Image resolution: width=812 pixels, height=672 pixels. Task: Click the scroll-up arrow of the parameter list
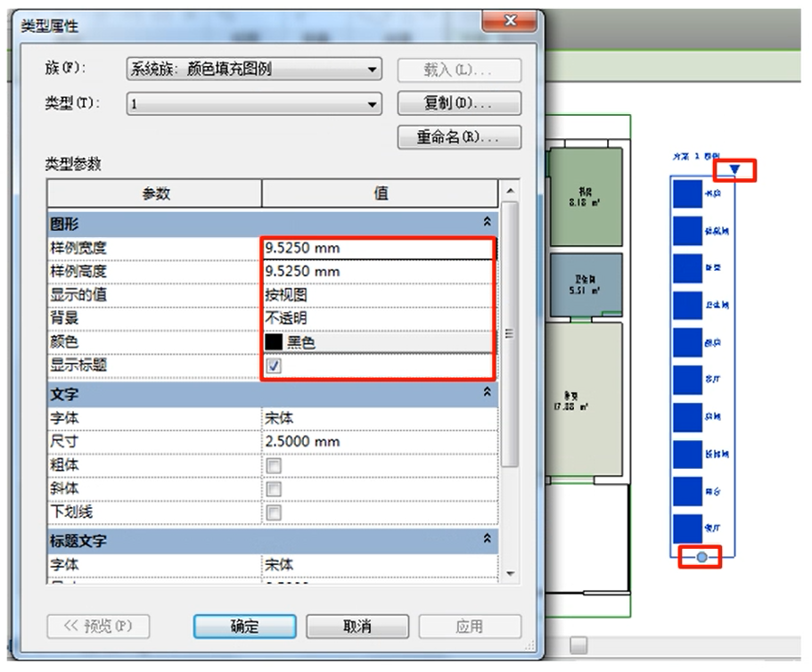pos(509,192)
